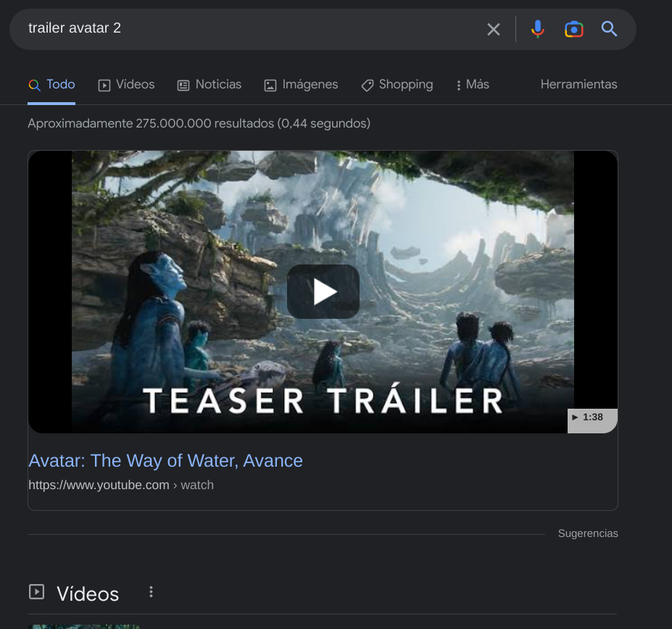Open 'Avatar: The Way of Water, Avance' link
The height and width of the screenshot is (629, 672).
point(165,461)
